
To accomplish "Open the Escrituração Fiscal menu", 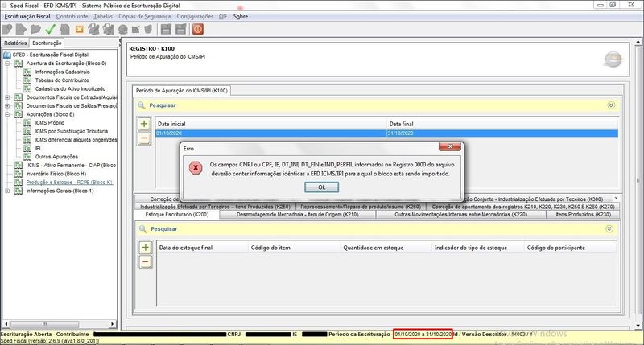I will (27, 16).
